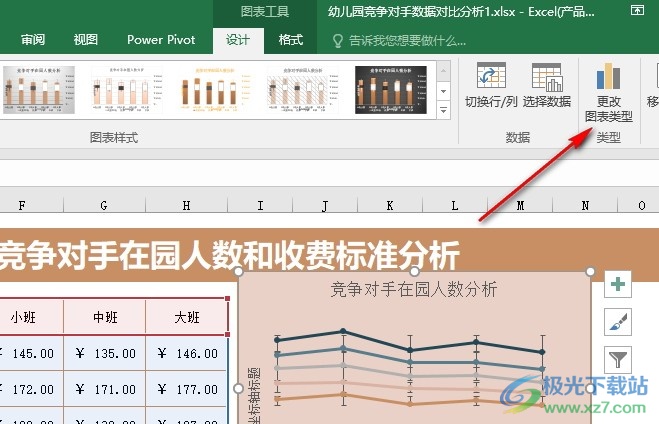Viewport: 659px width, 424px height.
Task: Click cell with value 177.00
Action: [187, 389]
